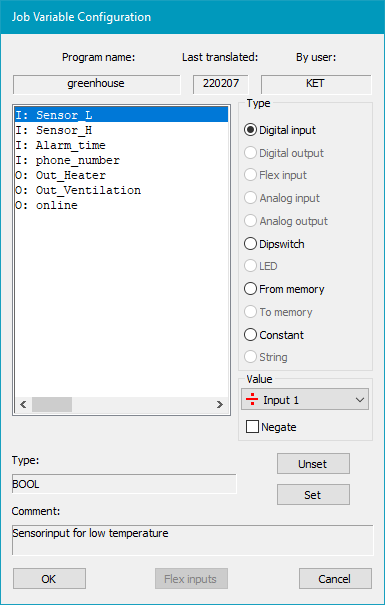Select the Analog input radio button
The height and width of the screenshot is (605, 385).
coord(250,198)
